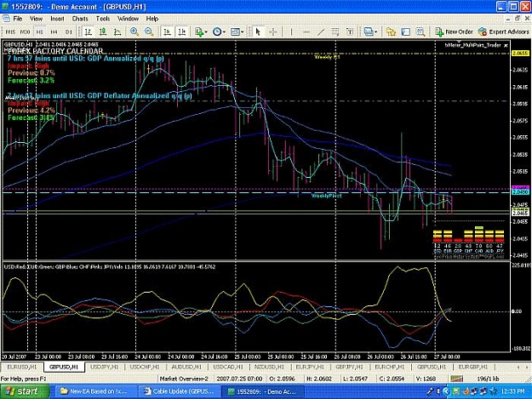The image size is (532, 399).
Task: Expand the Templates dropdown arrow
Action: 242,31
